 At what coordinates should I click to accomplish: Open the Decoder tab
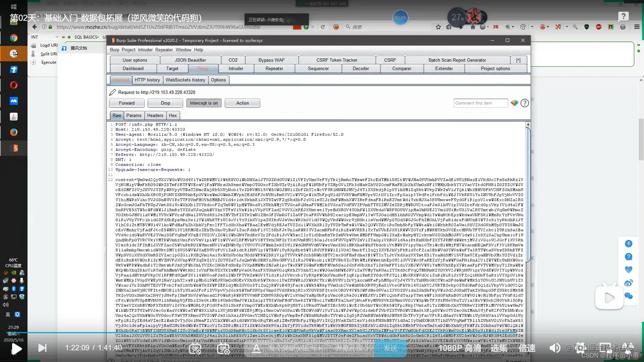pyautogui.click(x=361, y=68)
